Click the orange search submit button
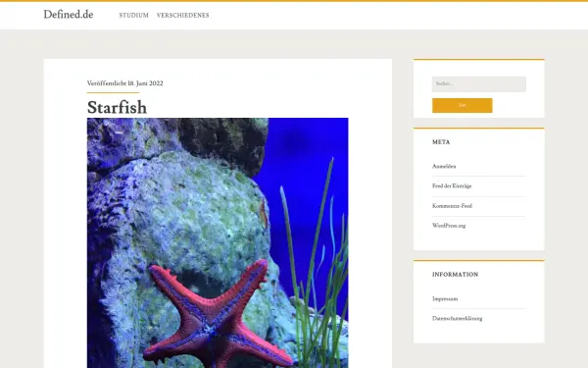 (x=462, y=106)
